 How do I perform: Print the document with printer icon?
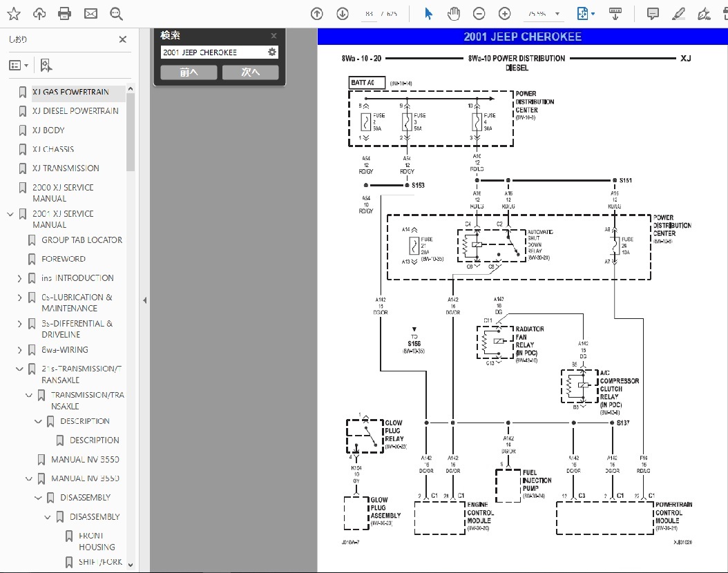tap(64, 14)
